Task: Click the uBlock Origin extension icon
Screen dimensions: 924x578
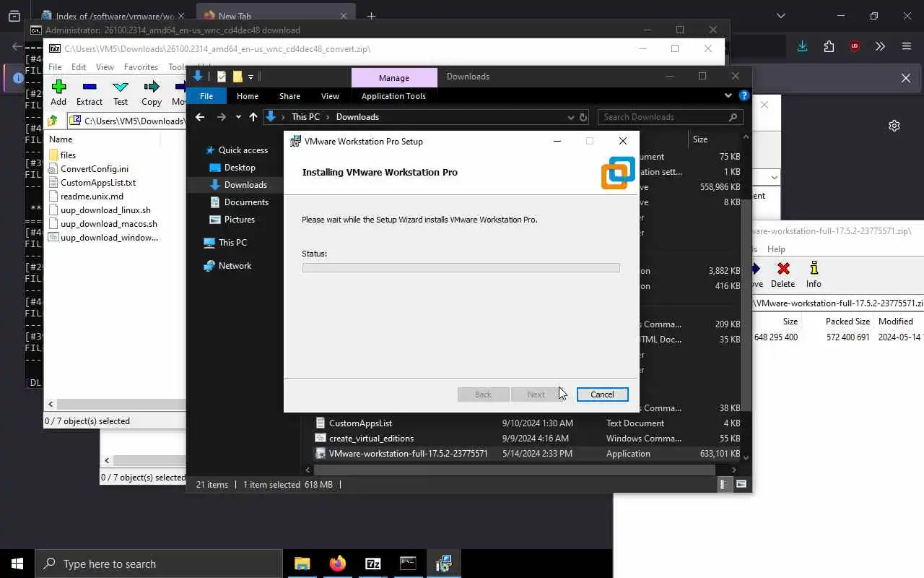Action: pos(855,46)
